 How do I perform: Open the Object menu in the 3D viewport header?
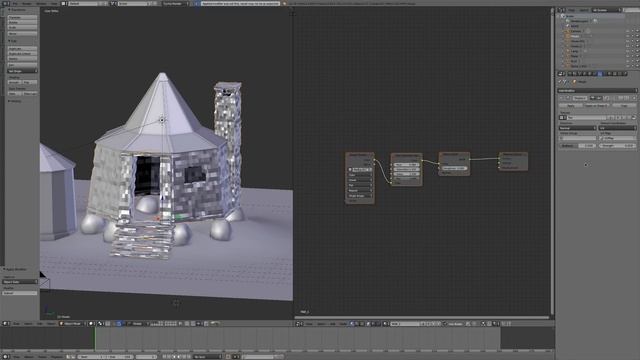51,323
